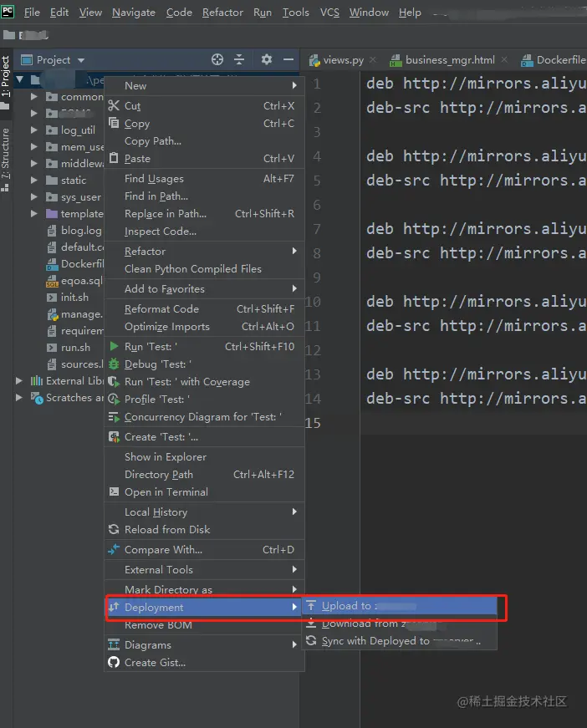Click line number 15 in editor gutter

(x=313, y=422)
